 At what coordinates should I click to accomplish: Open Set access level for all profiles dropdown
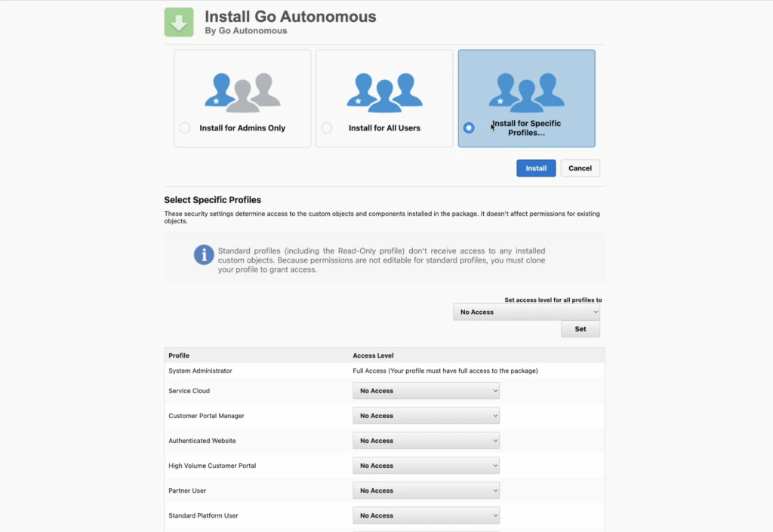tap(526, 312)
